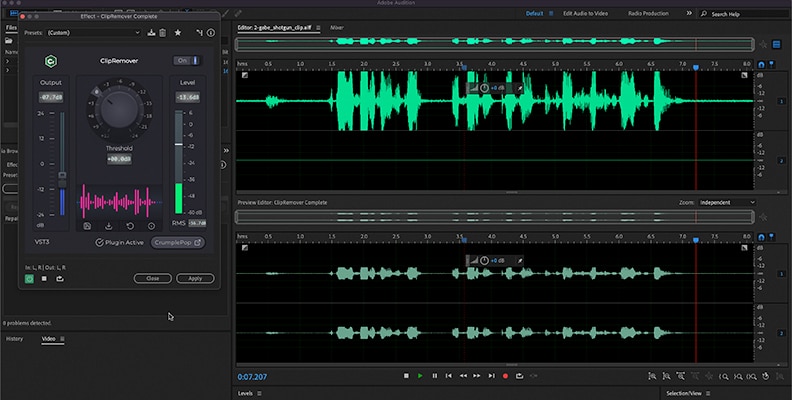Open effect info icon beside channel map

coord(211,33)
